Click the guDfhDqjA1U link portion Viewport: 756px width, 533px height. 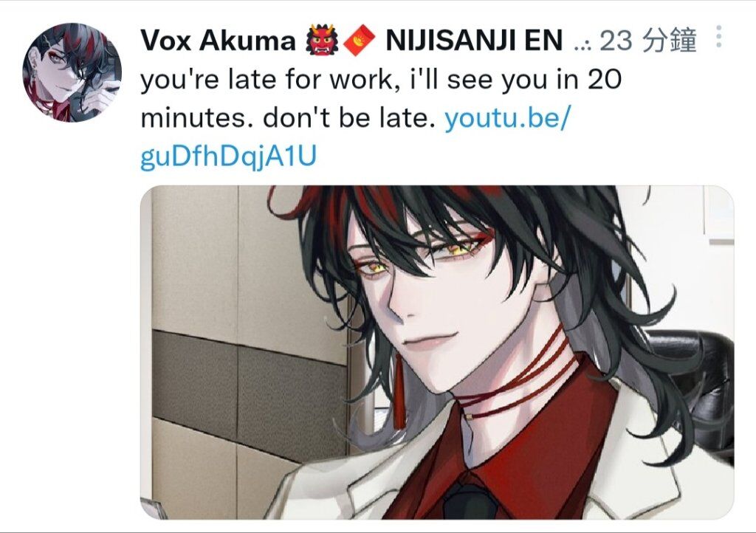(x=229, y=157)
